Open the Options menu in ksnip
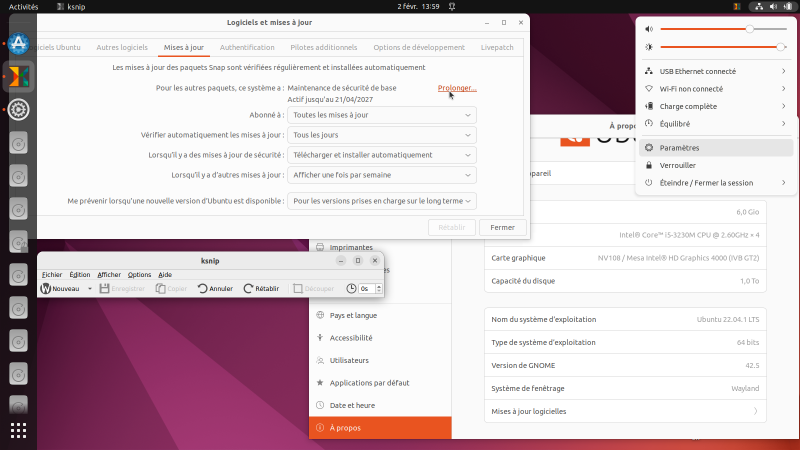The image size is (800, 450). [139, 274]
